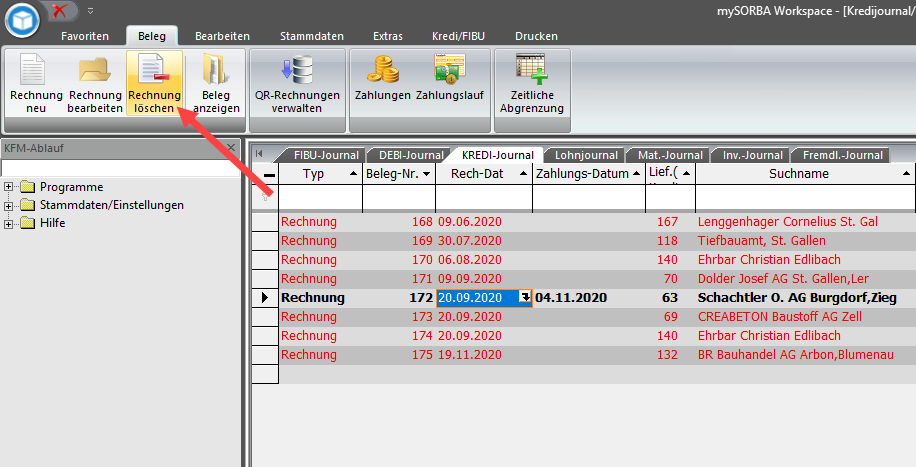
Task: Open the Favoriten ribbon tab
Action: click(x=85, y=36)
